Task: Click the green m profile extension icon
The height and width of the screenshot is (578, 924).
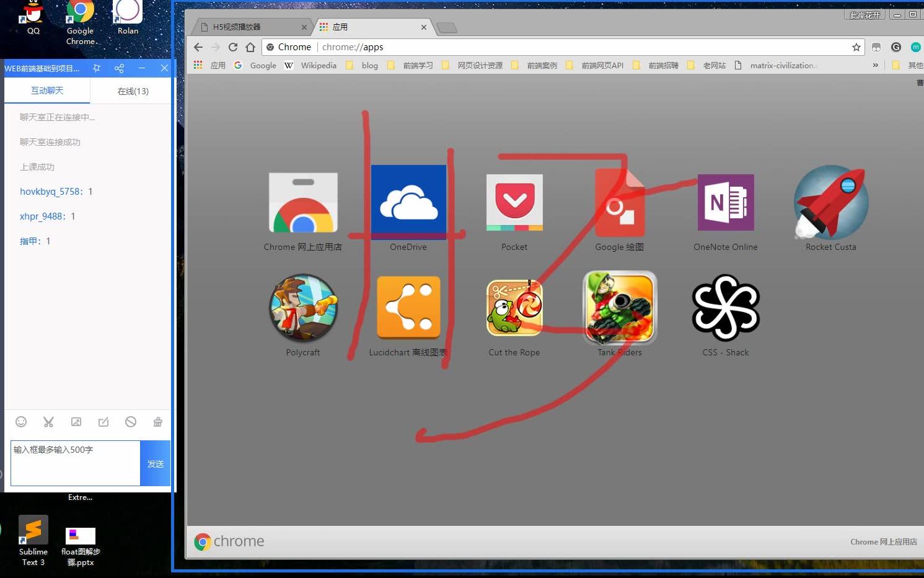Action: [x=915, y=47]
